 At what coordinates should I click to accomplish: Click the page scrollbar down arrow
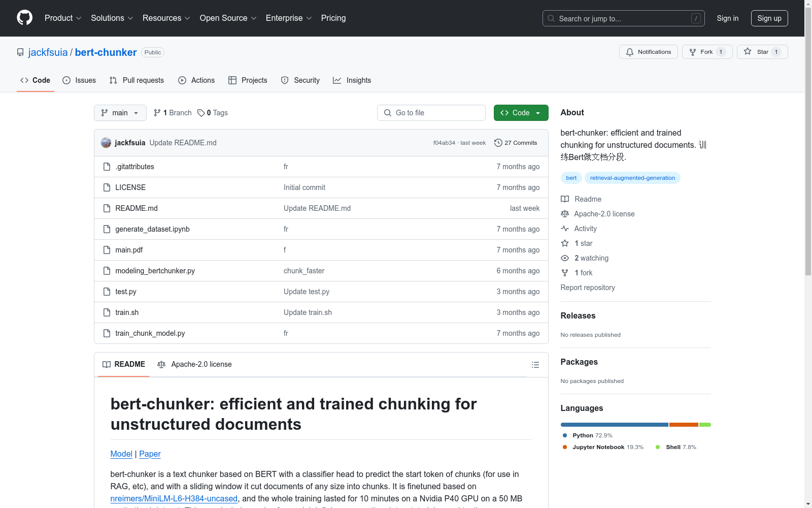coord(808,504)
